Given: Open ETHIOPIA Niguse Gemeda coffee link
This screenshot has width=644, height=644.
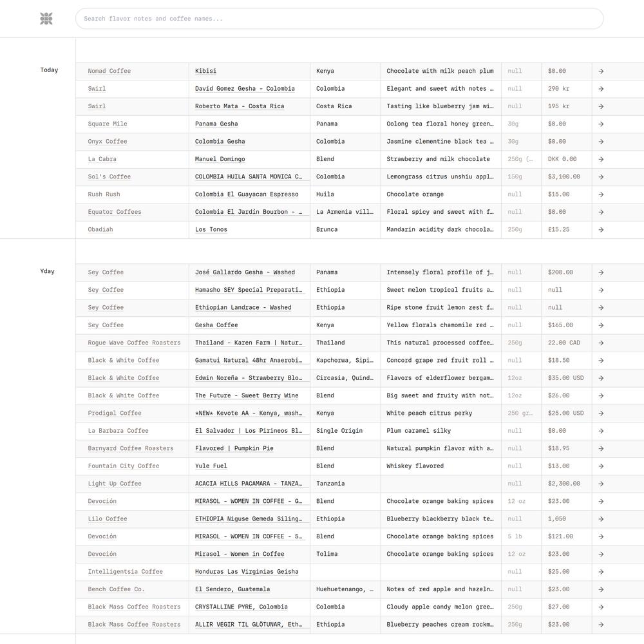Looking at the screenshot, I should [249, 519].
